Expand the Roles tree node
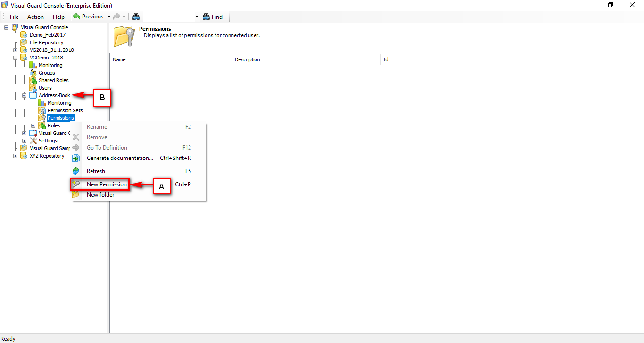Screen dimensions: 644x343 click(33, 125)
